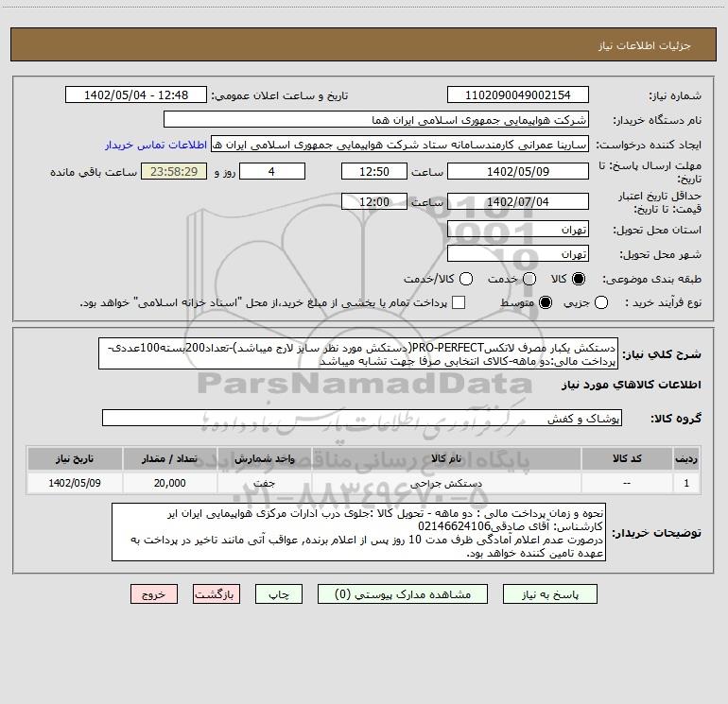728x704 pixels.
Task: Click the دستکش جراحی item name cell
Action: (x=446, y=483)
